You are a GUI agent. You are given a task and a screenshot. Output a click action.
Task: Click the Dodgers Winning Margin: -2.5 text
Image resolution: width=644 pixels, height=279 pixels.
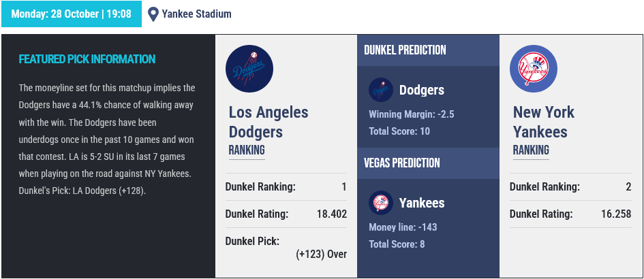coord(412,114)
